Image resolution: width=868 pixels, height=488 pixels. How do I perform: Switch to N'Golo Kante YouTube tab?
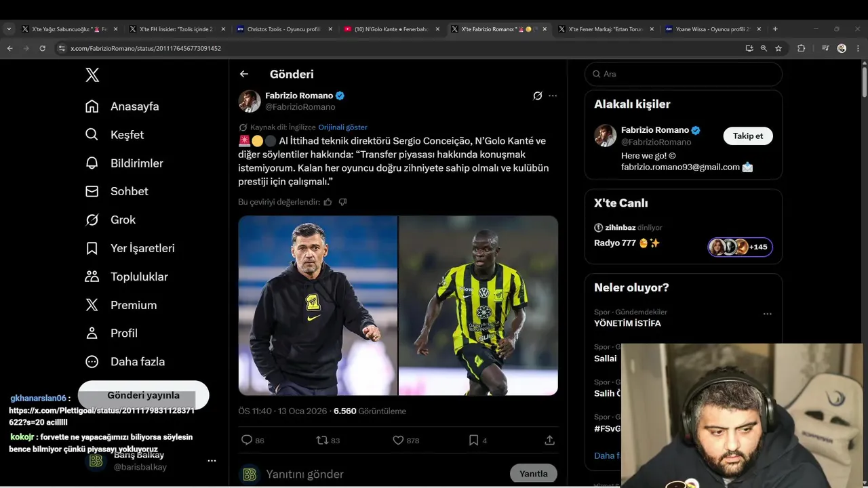tap(392, 29)
